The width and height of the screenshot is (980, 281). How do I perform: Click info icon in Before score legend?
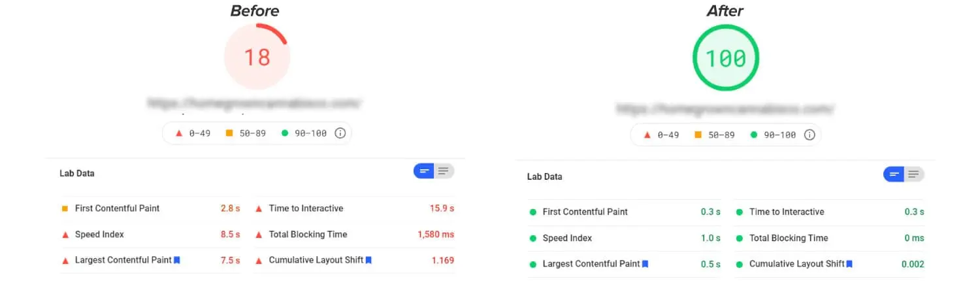pyautogui.click(x=340, y=133)
